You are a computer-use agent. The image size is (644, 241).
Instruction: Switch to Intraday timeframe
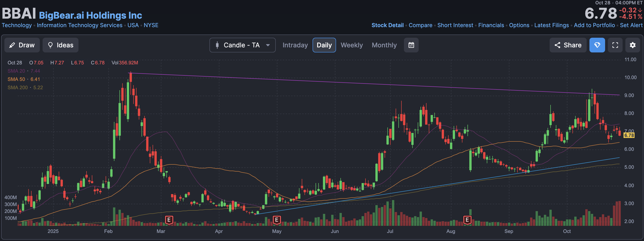pyautogui.click(x=295, y=45)
